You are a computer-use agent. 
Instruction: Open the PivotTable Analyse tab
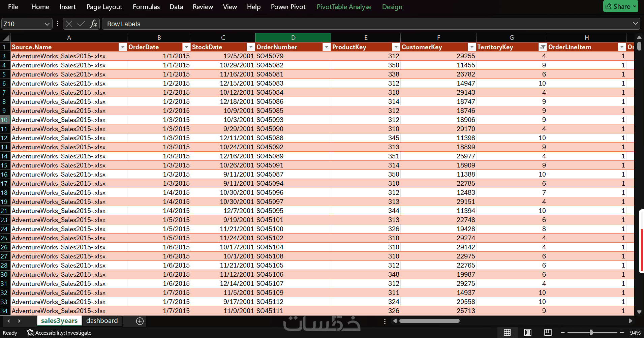pyautogui.click(x=344, y=7)
